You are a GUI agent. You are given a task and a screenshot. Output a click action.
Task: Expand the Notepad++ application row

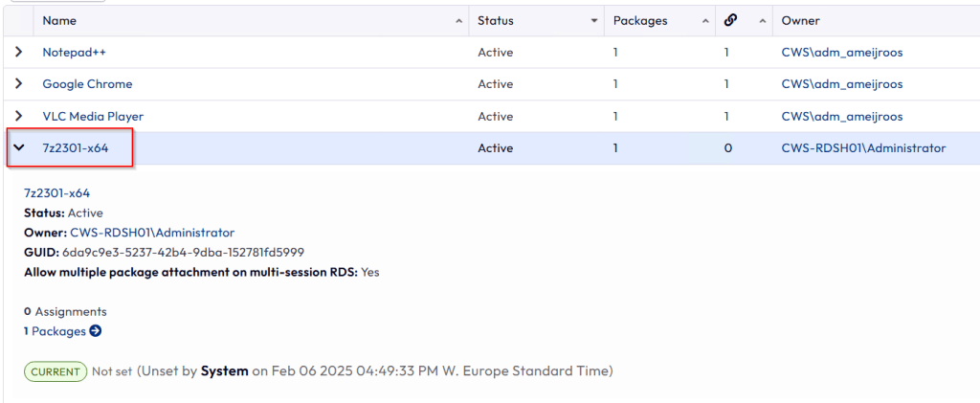18,53
